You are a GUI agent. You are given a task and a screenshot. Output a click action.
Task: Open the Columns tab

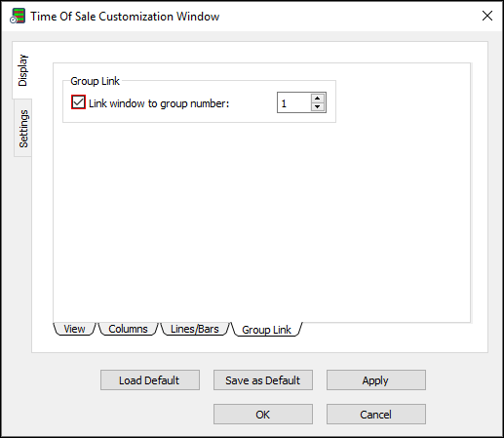pos(128,329)
